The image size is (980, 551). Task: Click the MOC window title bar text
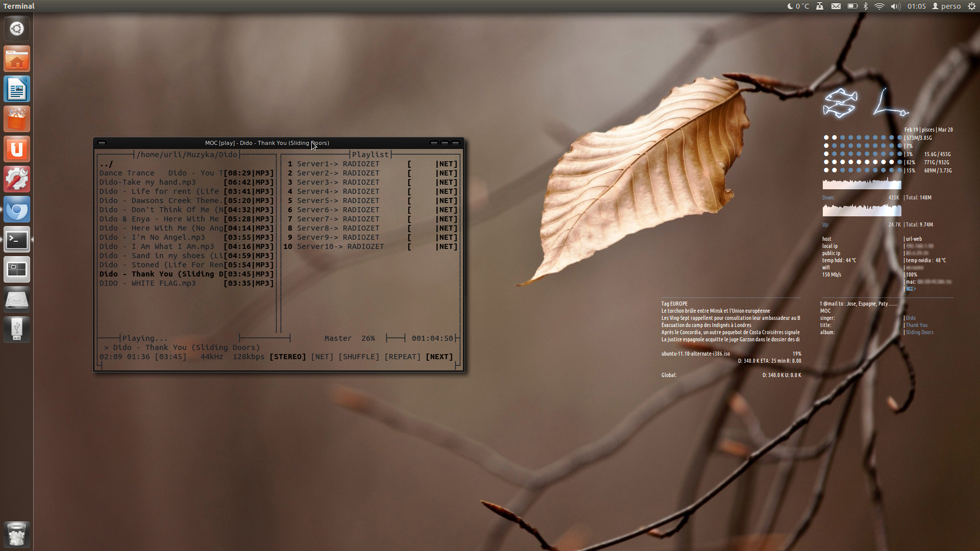click(x=267, y=143)
